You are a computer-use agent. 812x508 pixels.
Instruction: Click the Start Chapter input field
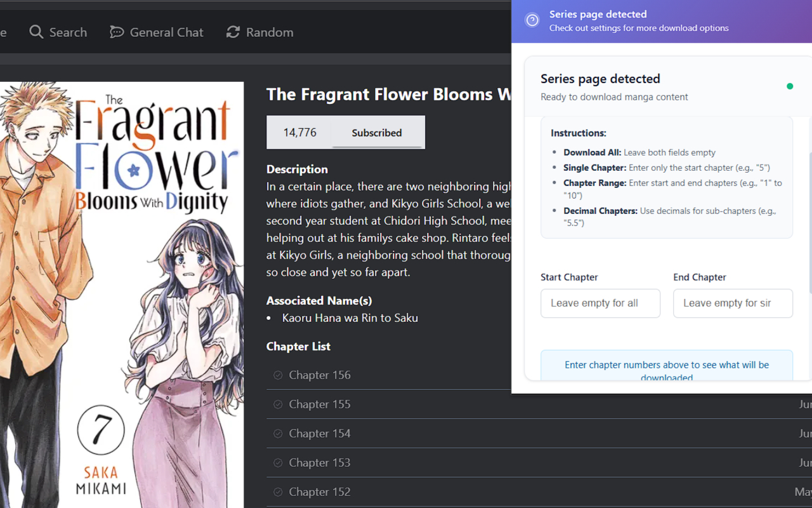click(600, 304)
